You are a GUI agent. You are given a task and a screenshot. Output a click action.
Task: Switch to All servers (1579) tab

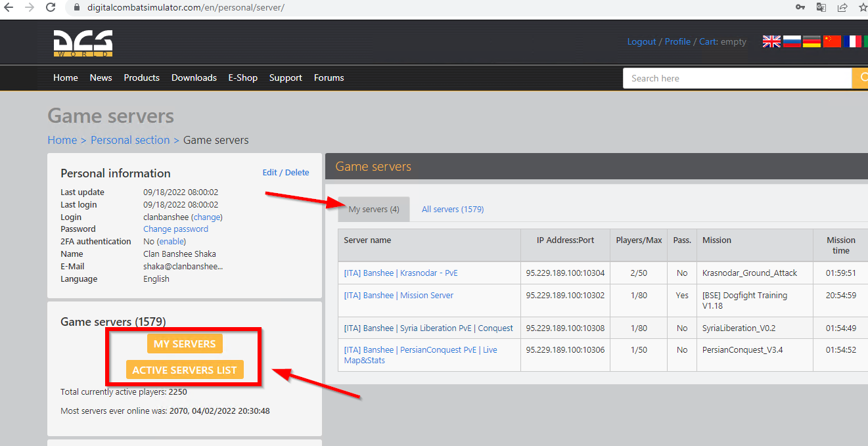[453, 209]
